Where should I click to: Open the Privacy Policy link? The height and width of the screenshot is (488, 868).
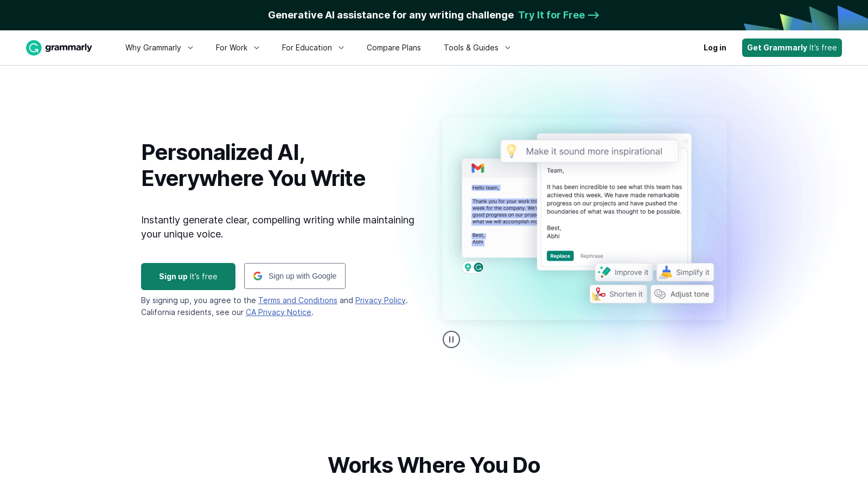(380, 300)
